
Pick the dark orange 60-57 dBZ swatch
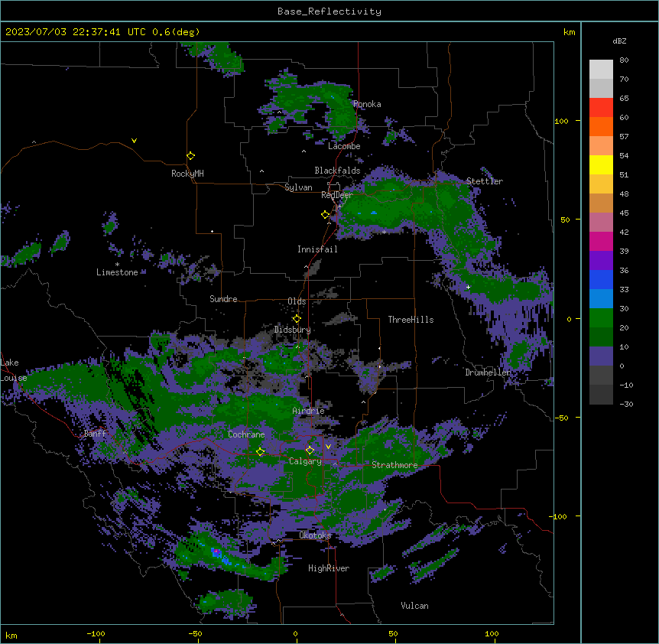click(x=601, y=126)
